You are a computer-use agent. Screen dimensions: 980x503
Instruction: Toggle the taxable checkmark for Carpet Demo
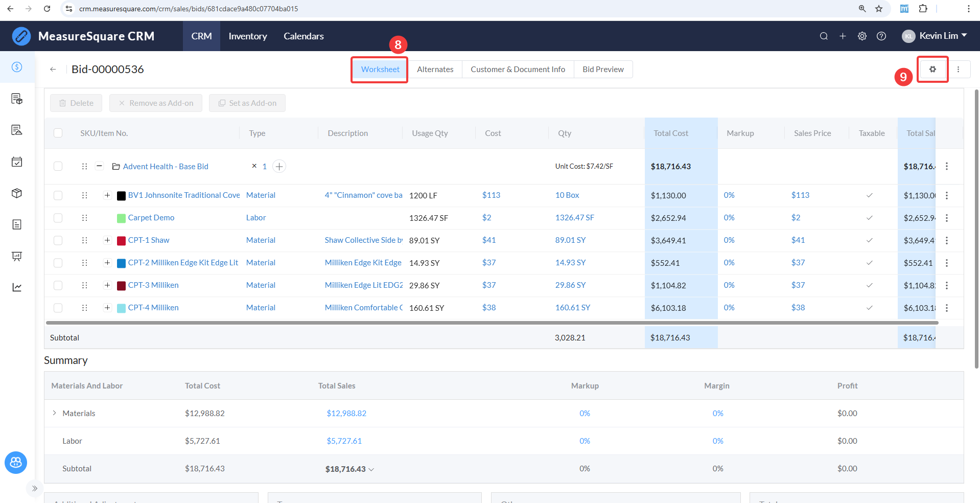coord(870,218)
